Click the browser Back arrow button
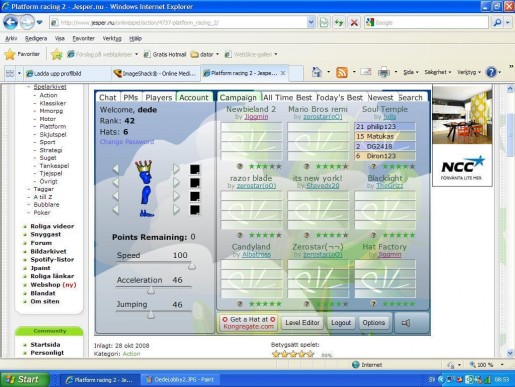 click(x=11, y=22)
